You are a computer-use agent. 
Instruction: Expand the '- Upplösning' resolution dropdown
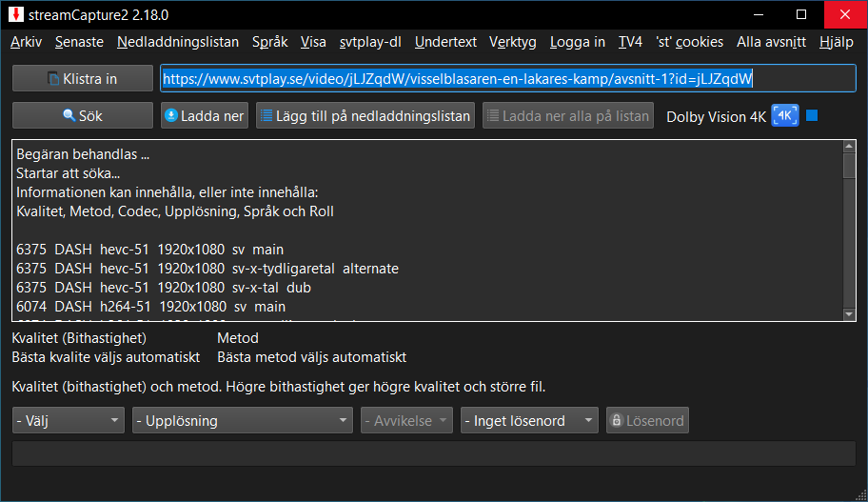click(243, 420)
